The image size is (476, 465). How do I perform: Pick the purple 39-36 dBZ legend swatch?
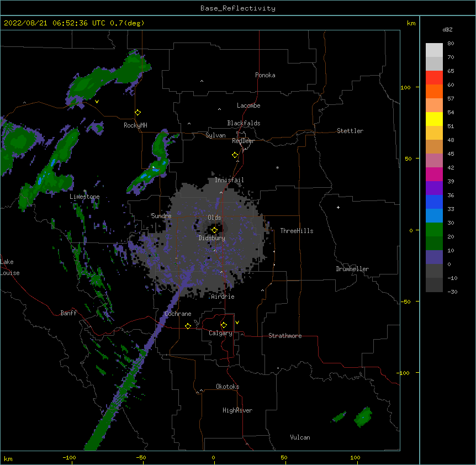pos(434,188)
